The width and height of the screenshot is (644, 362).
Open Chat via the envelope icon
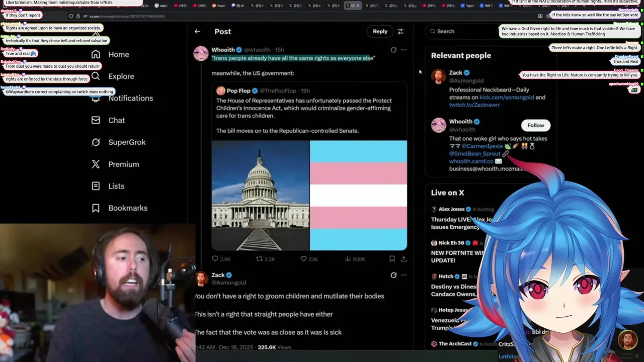96,120
